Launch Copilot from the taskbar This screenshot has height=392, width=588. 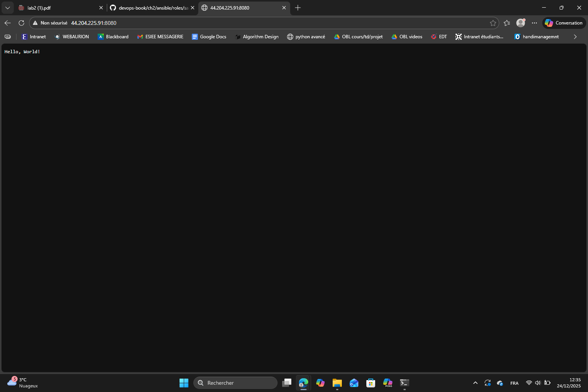(320, 382)
